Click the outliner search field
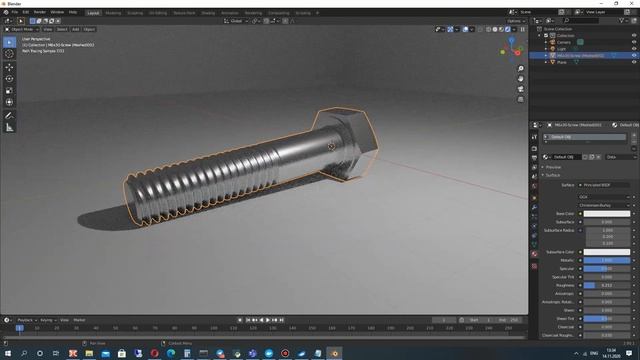The height and width of the screenshot is (360, 640). [581, 20]
